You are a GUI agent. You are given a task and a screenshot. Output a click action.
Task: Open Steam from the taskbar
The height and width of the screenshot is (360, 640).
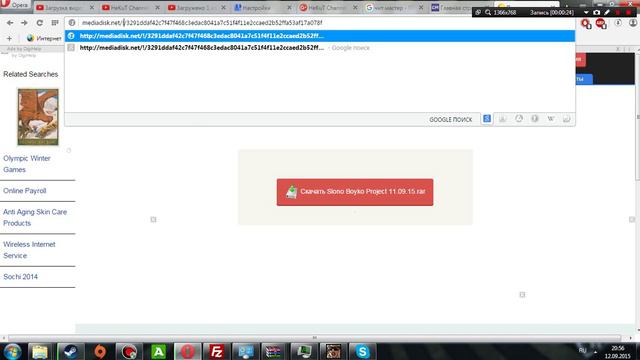tap(70, 351)
